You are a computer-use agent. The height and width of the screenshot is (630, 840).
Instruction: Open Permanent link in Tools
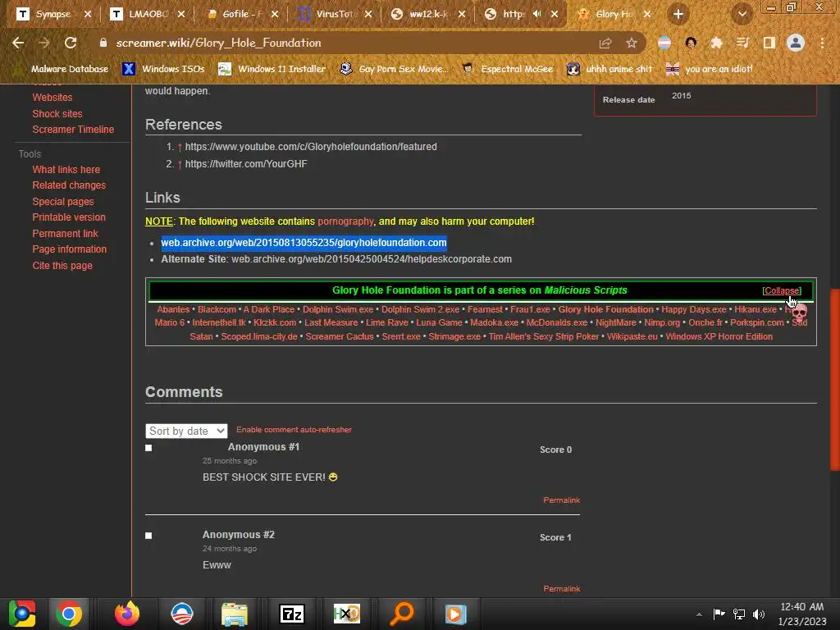click(x=65, y=234)
